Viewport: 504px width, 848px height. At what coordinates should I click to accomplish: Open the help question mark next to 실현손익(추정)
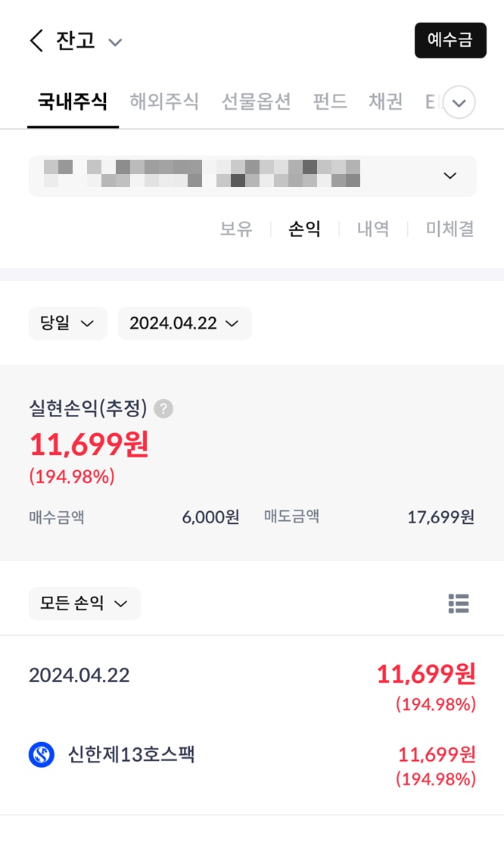(x=163, y=409)
